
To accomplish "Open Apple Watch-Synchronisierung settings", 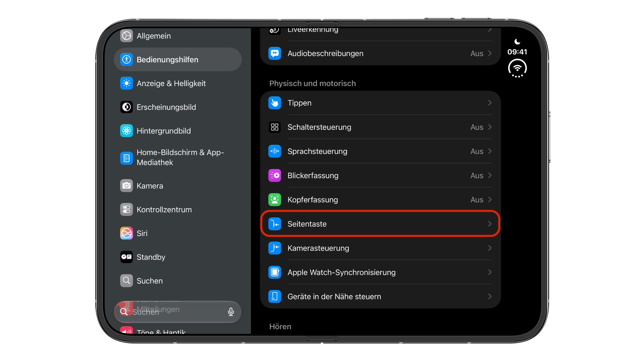I will [380, 272].
